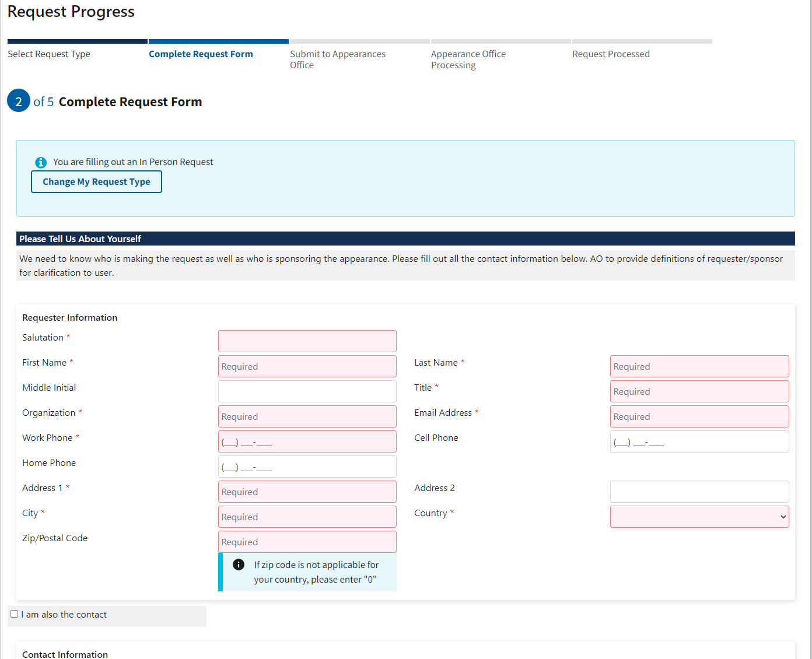812x659 pixels.
Task: Check the 'I am also the contact' checkbox
Action: 15,614
